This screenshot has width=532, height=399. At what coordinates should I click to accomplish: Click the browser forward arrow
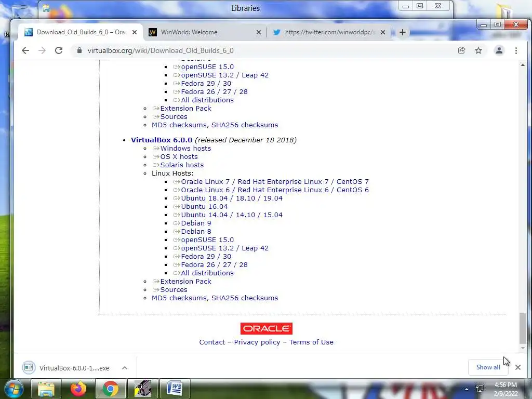(42, 50)
